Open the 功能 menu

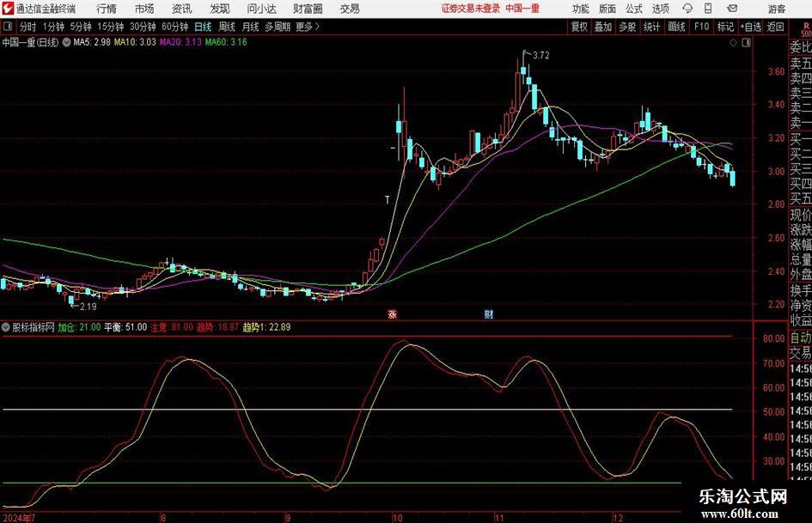pos(581,9)
